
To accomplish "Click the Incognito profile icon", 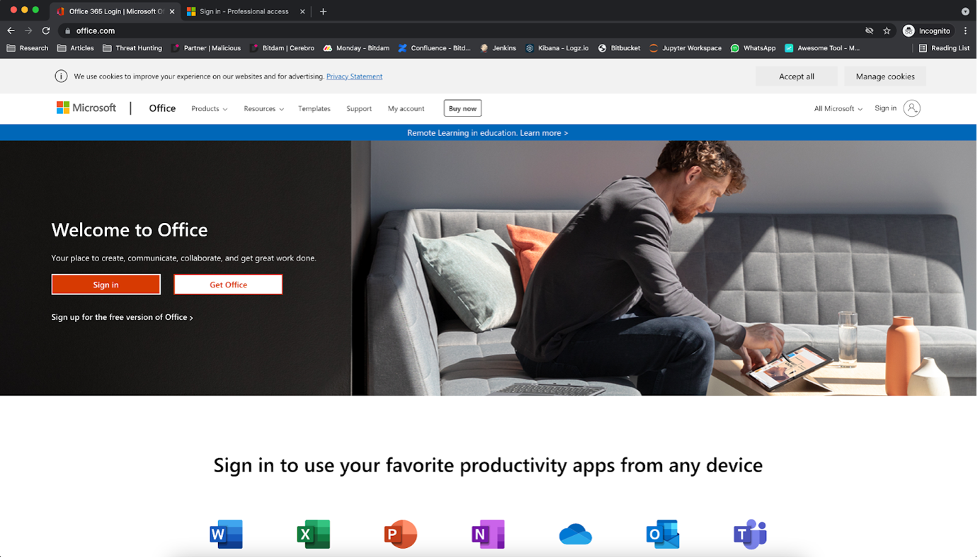I will pos(912,31).
